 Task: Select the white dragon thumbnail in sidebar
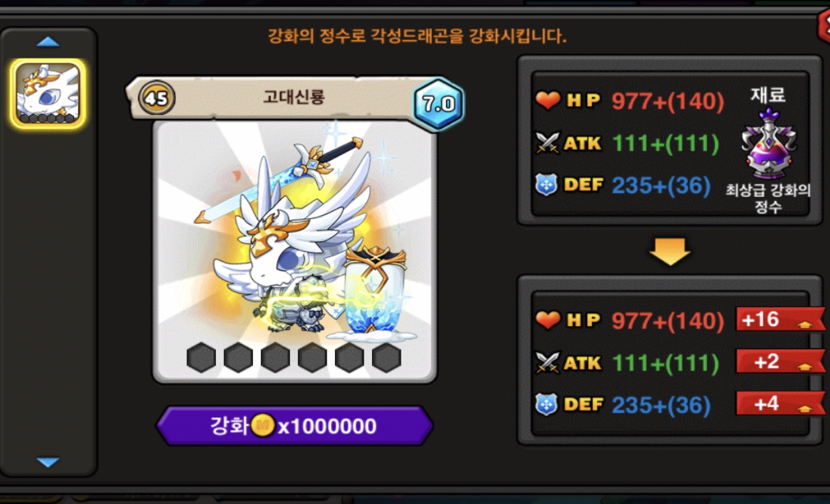48,94
